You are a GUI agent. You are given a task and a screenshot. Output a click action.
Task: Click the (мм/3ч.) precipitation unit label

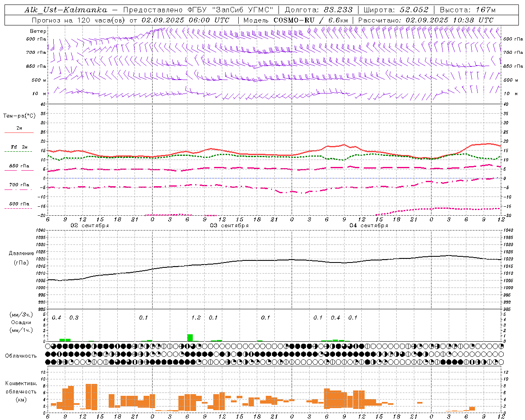pyautogui.click(x=21, y=315)
